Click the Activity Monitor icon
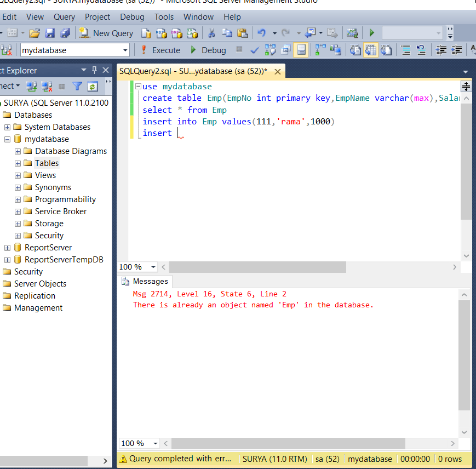The image size is (476, 469). point(352,33)
